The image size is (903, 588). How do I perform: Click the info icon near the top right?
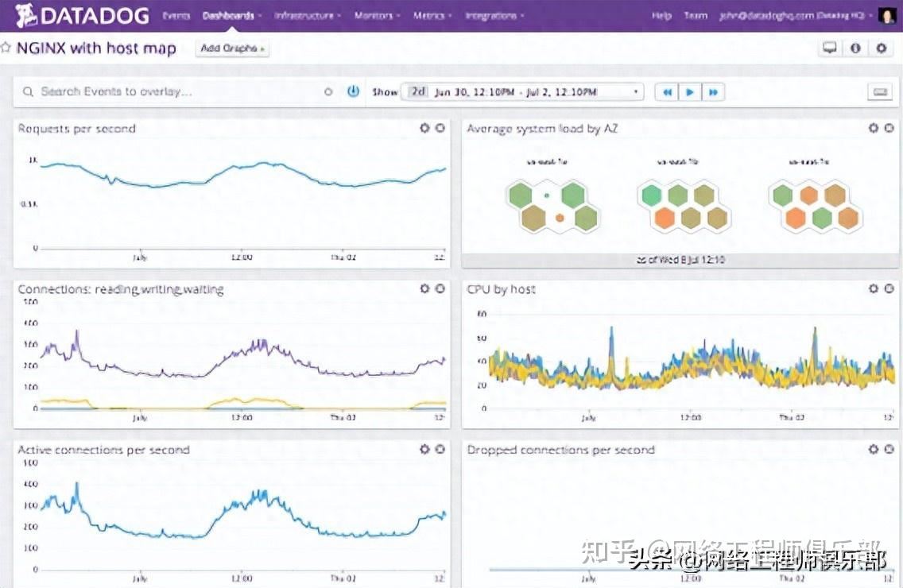pos(855,48)
